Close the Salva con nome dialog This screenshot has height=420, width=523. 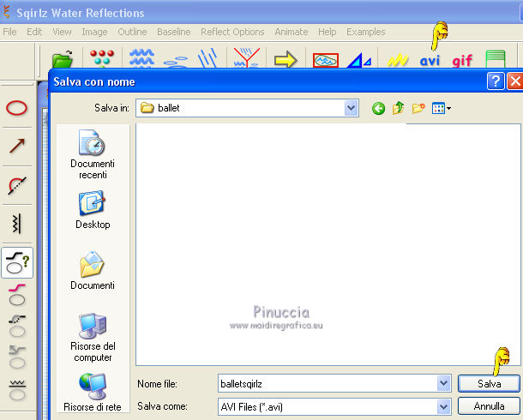click(515, 81)
